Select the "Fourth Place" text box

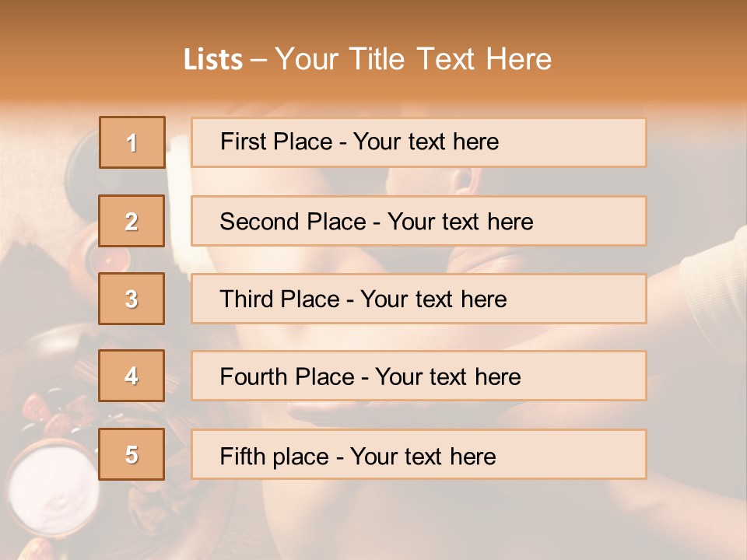coord(419,376)
